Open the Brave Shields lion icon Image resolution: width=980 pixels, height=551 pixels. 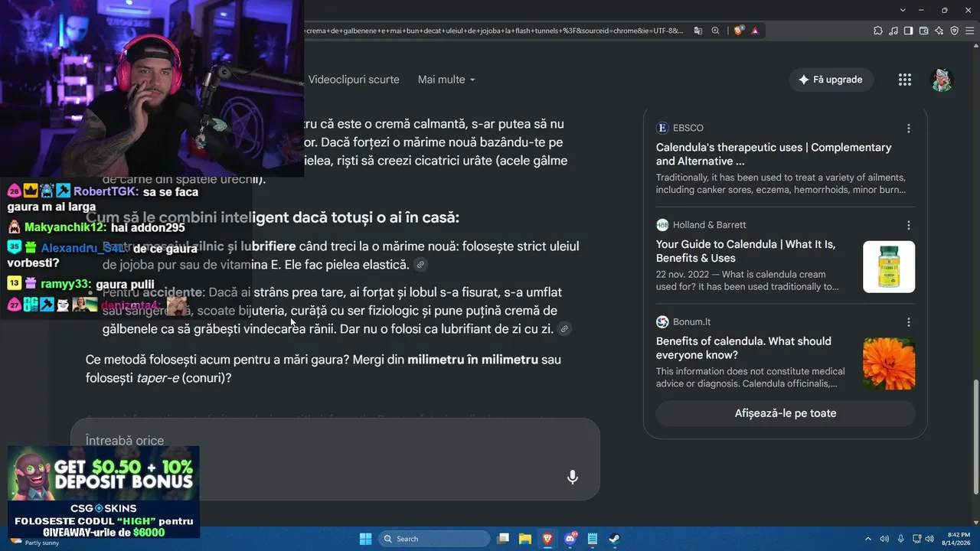point(738,31)
